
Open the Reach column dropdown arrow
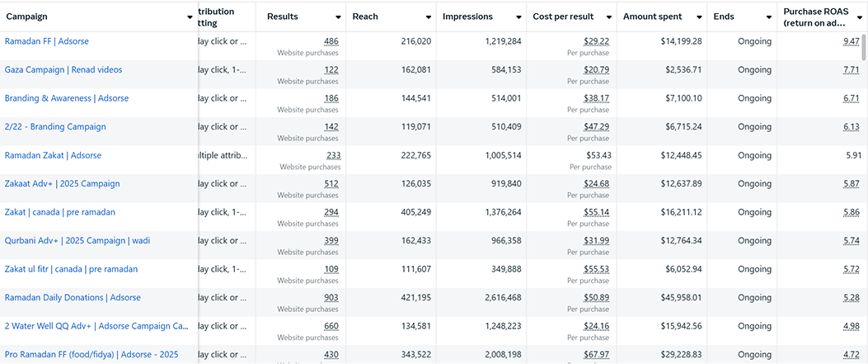(x=428, y=17)
